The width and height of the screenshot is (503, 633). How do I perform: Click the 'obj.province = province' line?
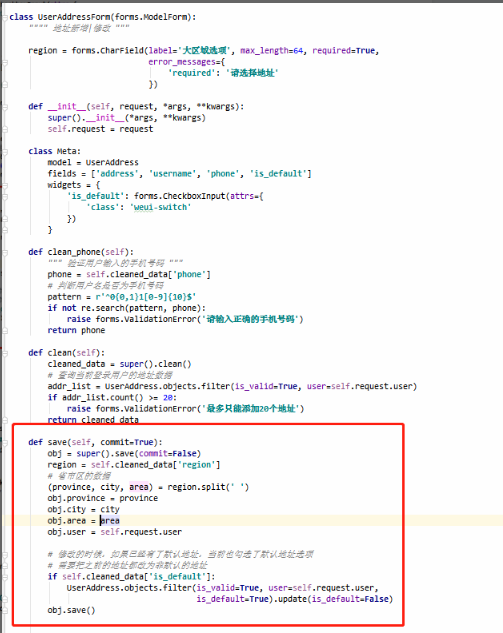tap(103, 499)
